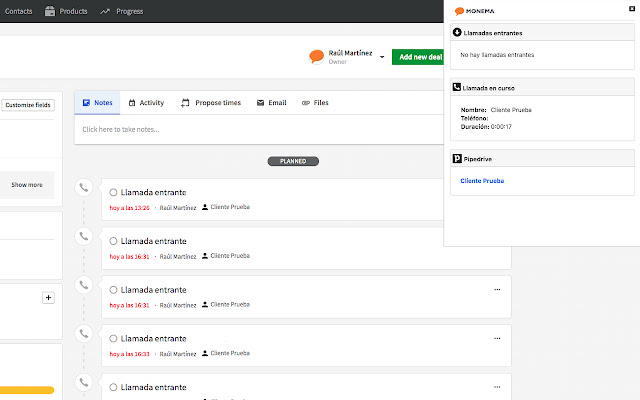Open the Email tab
640x400 pixels.
[271, 103]
